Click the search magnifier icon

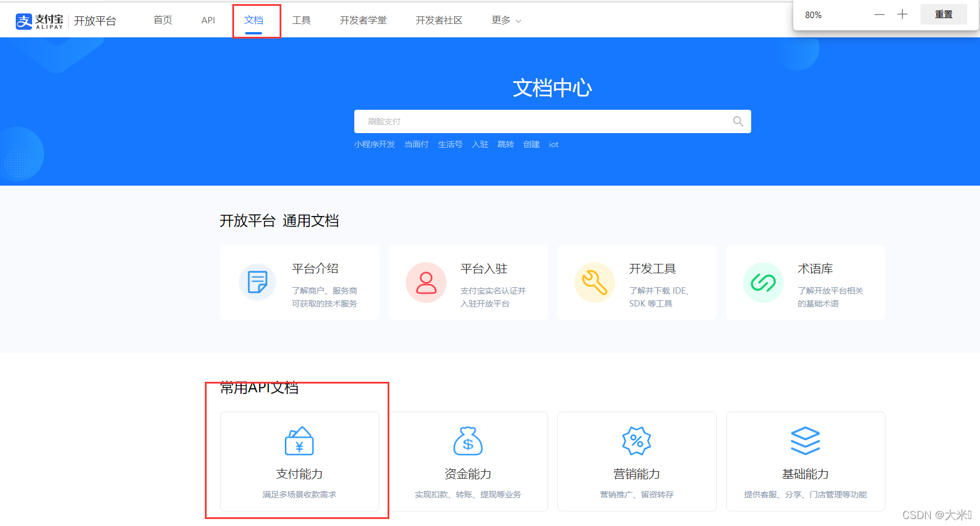click(x=738, y=121)
